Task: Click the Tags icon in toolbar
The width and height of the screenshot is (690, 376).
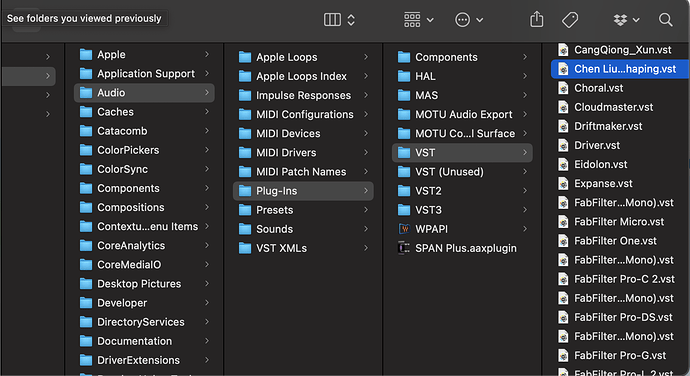Action: (570, 20)
